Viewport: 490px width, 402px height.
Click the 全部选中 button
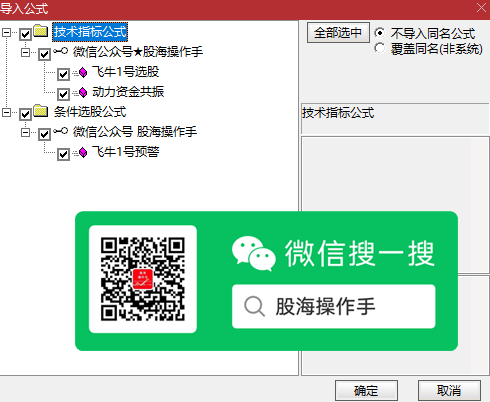click(338, 32)
